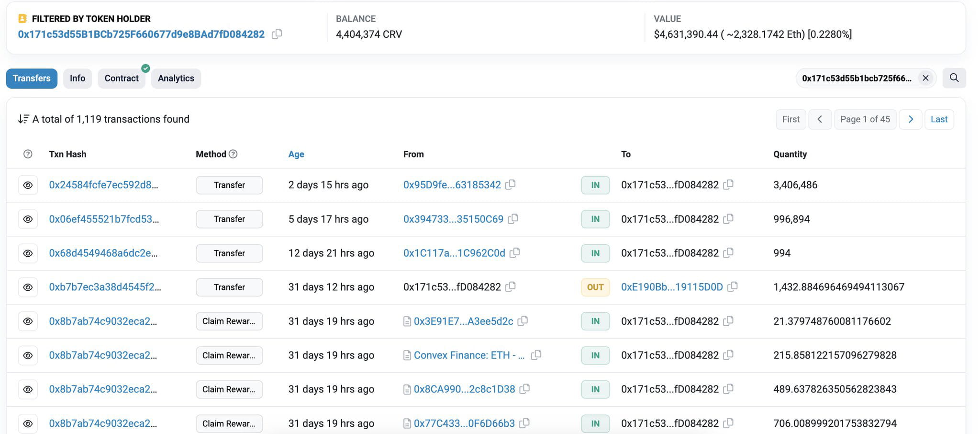This screenshot has width=980, height=434.
Task: Open the Contract tab
Action: click(122, 78)
